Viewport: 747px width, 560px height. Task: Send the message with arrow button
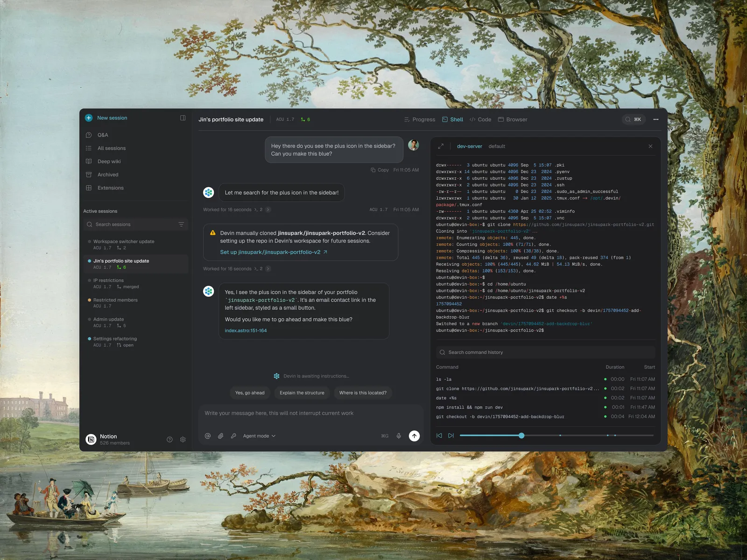pos(414,436)
